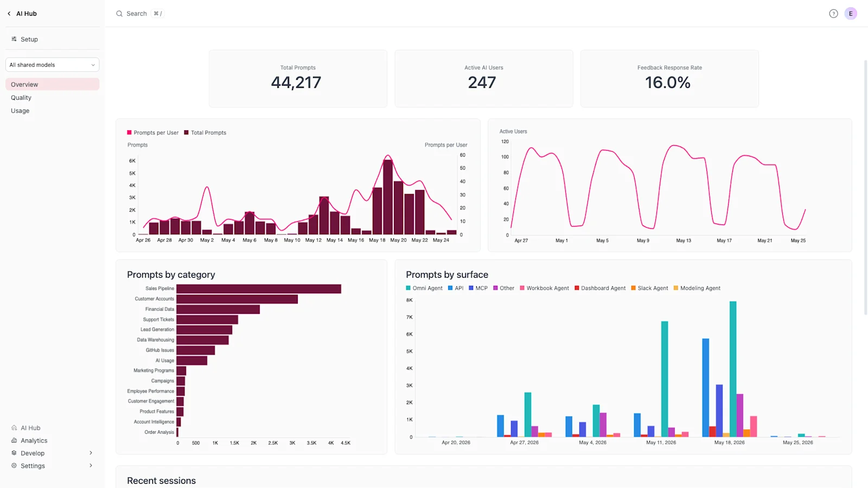The image size is (868, 488).
Task: Toggle the Omni Agent legend swatch
Action: pos(408,288)
